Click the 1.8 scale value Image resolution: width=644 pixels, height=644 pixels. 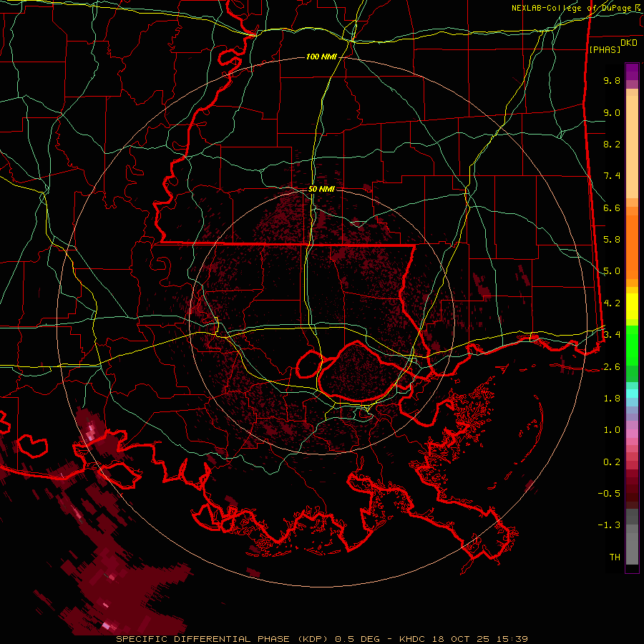(612, 399)
